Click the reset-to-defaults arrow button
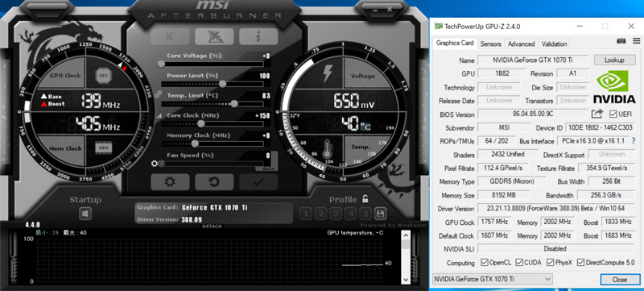The width and height of the screenshot is (644, 291). (x=214, y=181)
